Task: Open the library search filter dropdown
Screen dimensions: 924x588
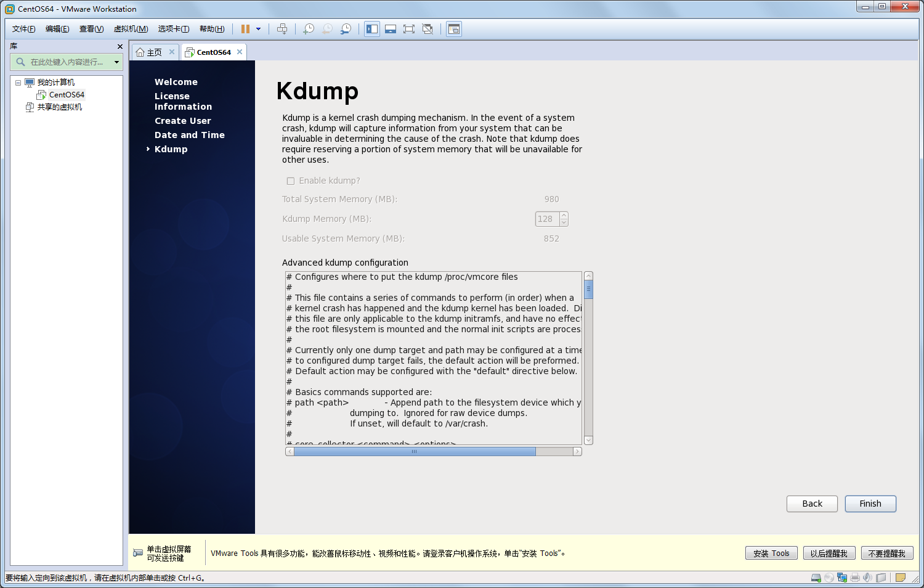Action: pyautogui.click(x=116, y=62)
